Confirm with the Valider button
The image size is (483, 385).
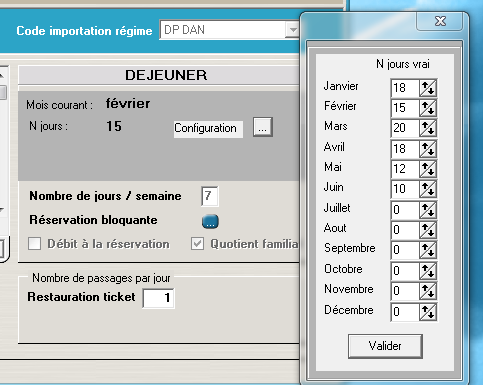click(385, 346)
